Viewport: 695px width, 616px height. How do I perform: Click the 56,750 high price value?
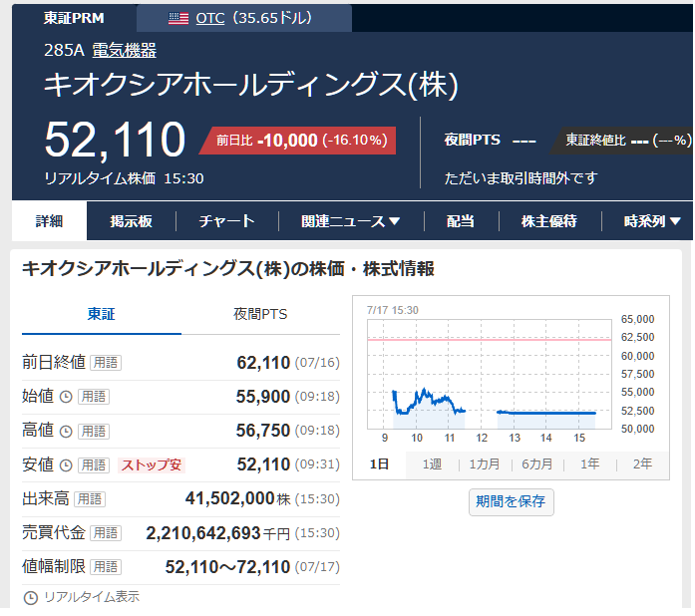[x=263, y=432]
